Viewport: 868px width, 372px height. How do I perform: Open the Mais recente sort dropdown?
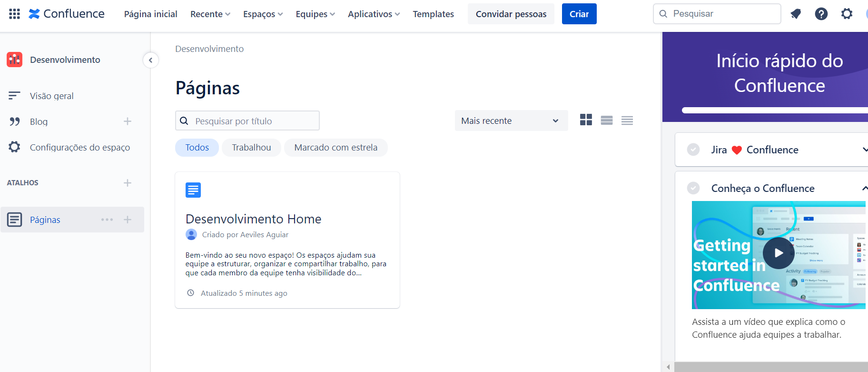(x=512, y=121)
